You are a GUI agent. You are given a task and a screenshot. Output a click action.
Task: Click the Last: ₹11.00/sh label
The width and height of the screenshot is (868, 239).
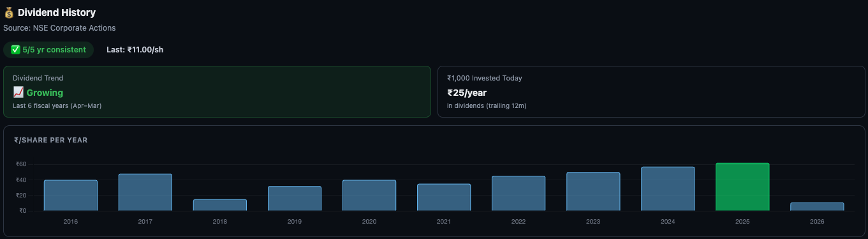pos(135,50)
